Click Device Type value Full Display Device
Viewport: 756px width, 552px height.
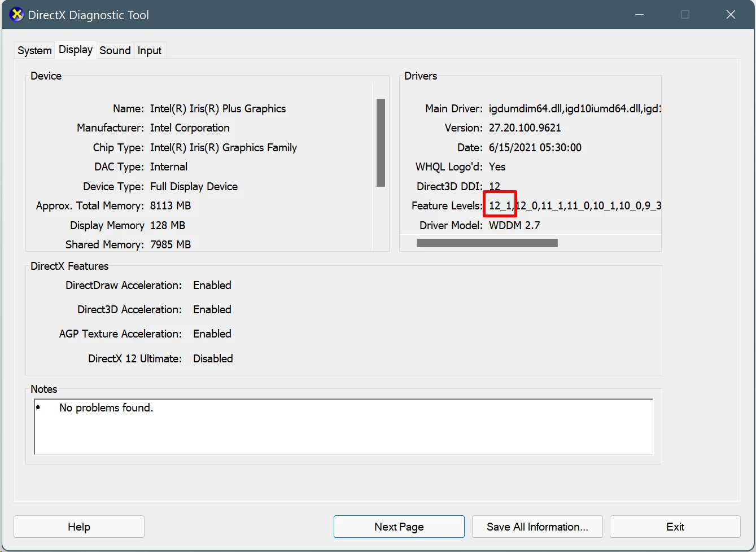click(194, 186)
